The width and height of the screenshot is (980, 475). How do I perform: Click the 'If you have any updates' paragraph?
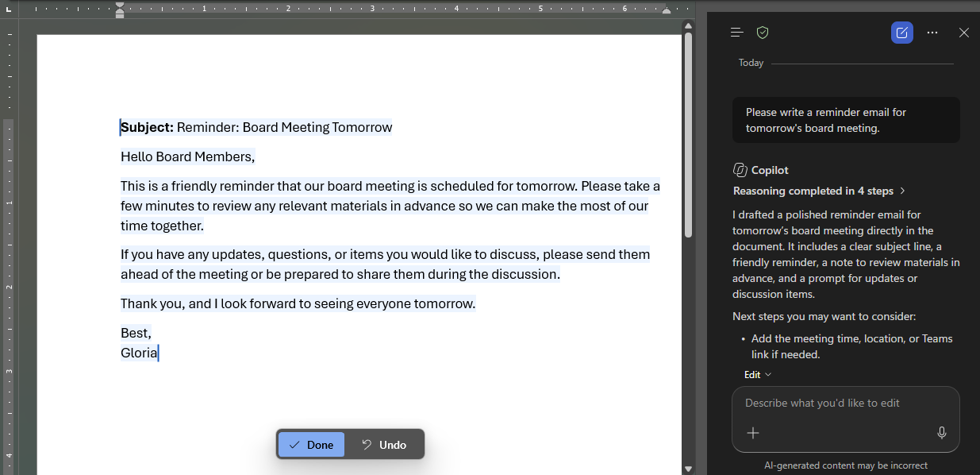[385, 265]
